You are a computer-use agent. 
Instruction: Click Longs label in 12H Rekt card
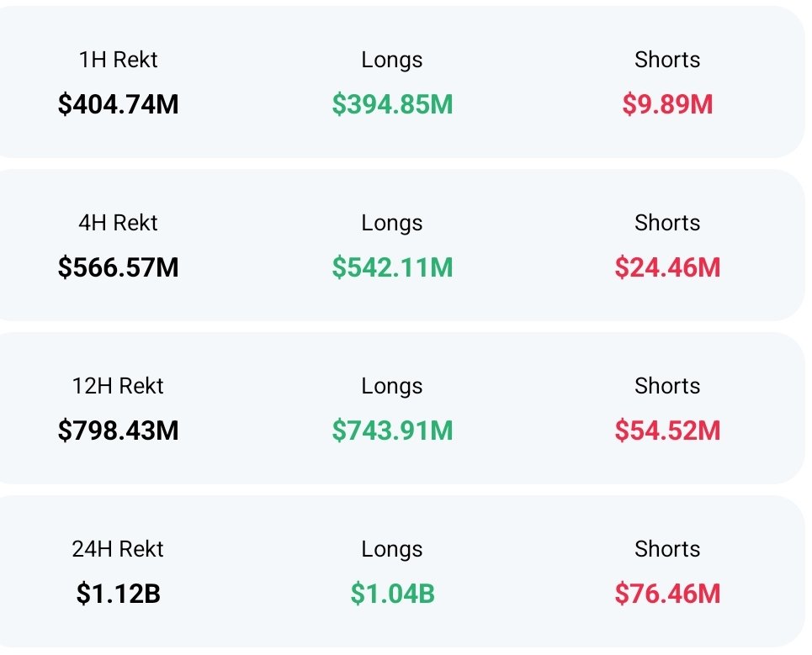pyautogui.click(x=392, y=387)
